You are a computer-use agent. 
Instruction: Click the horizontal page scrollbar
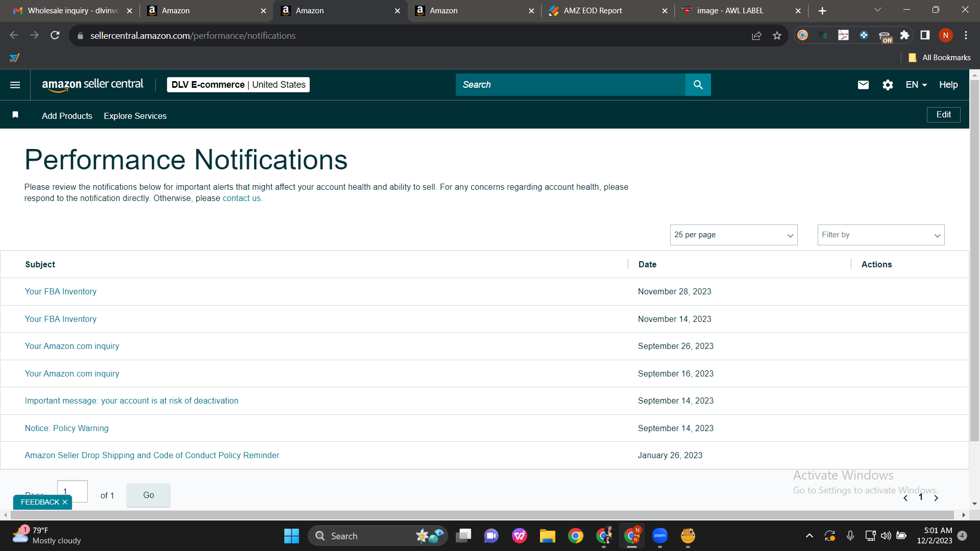click(x=482, y=515)
